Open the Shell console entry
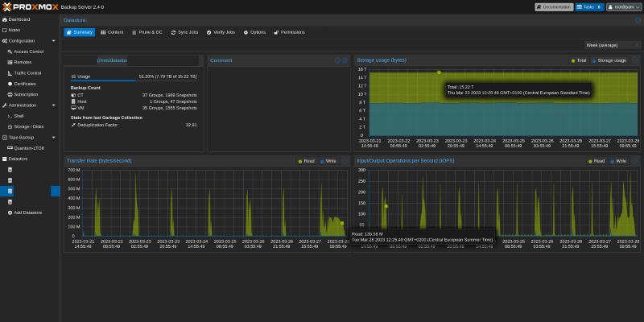644x322 pixels. click(x=19, y=116)
